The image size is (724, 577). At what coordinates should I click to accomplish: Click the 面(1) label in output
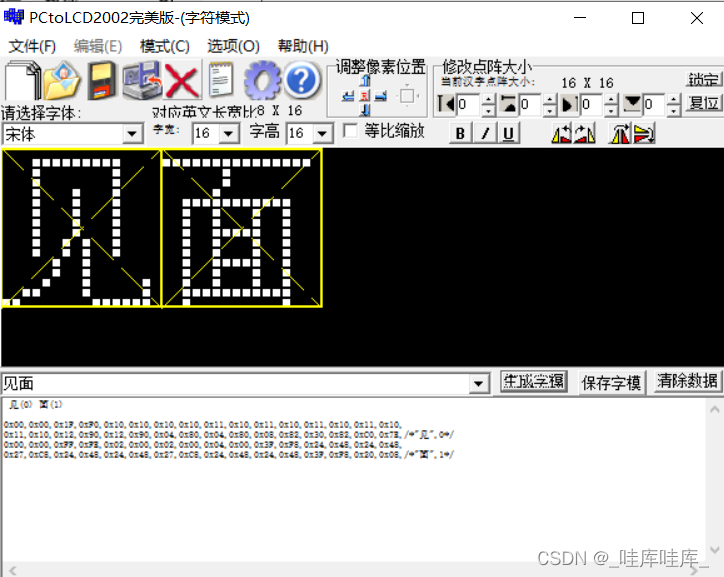51,405
